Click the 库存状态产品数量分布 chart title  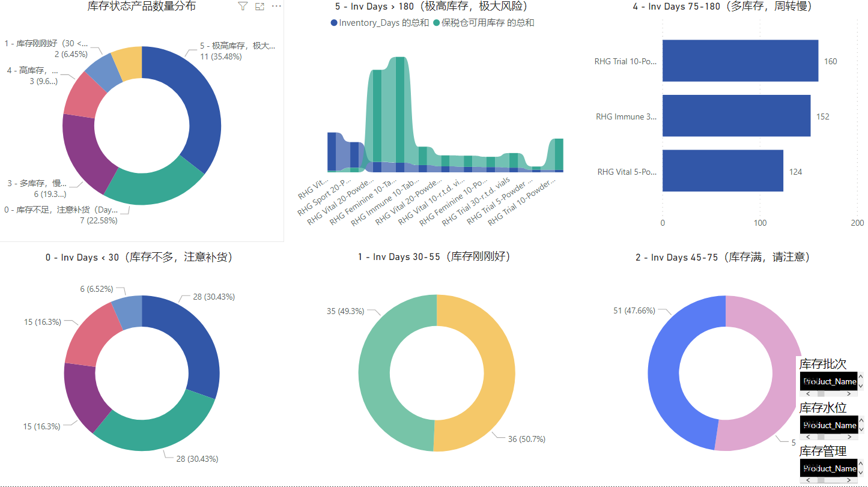(141, 7)
